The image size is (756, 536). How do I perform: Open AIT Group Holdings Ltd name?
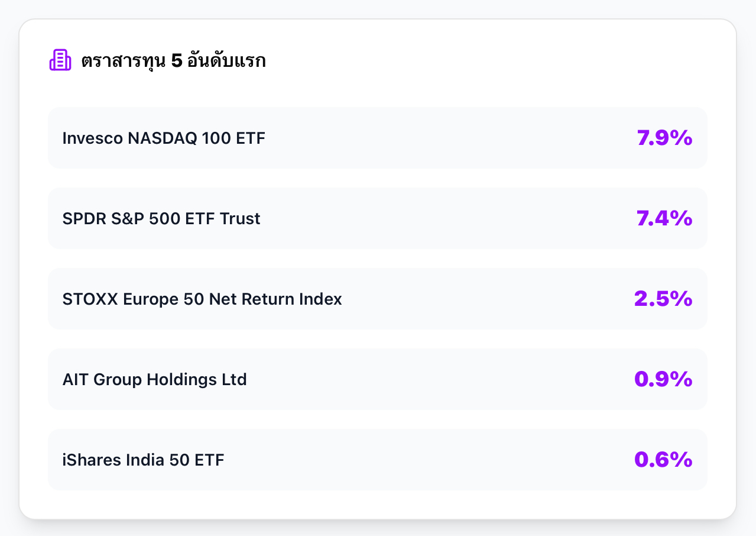tap(154, 380)
